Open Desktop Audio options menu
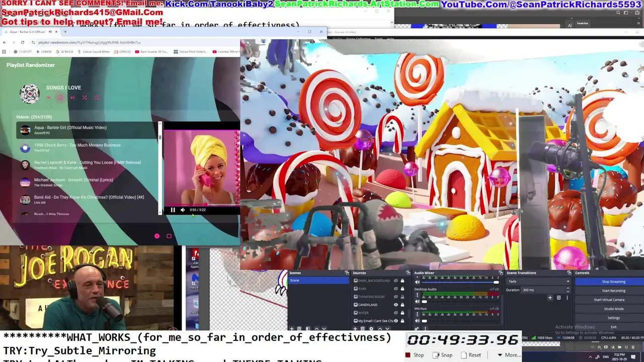This screenshot has width=644, height=362. tap(417, 296)
